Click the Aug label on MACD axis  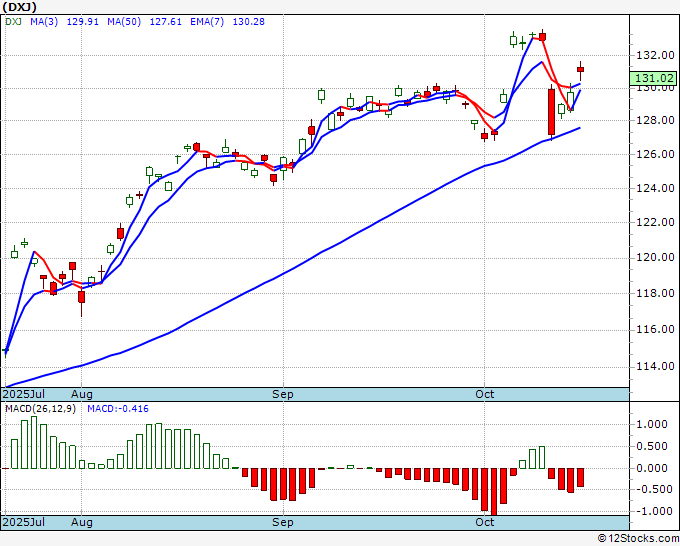pyautogui.click(x=82, y=522)
